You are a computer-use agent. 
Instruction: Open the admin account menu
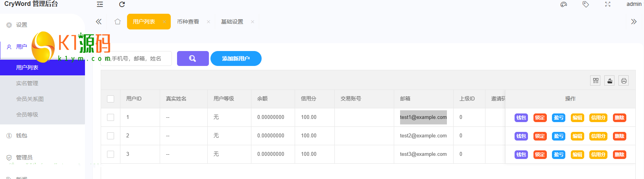[x=634, y=4]
